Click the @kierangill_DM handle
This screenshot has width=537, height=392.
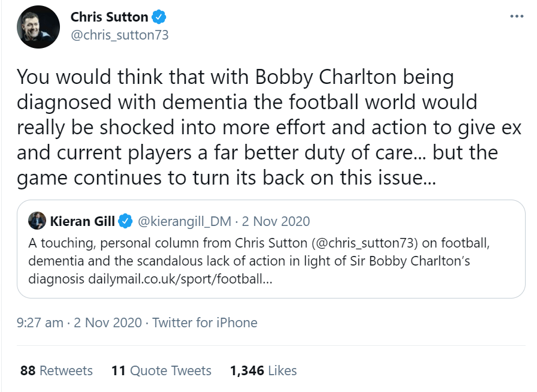(x=186, y=221)
